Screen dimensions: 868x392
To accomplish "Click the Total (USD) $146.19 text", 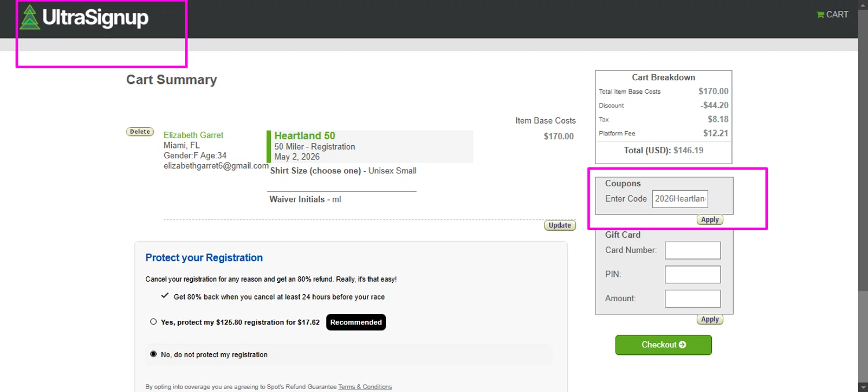I will pyautogui.click(x=664, y=150).
